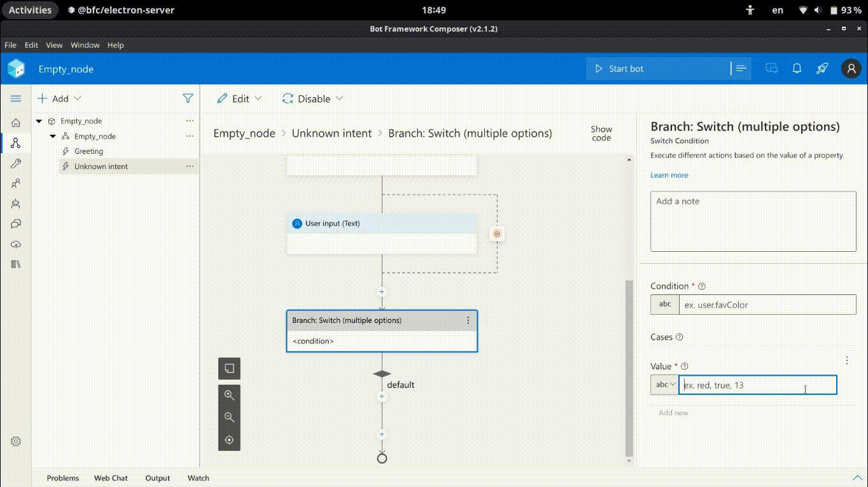Click Show code

click(601, 134)
